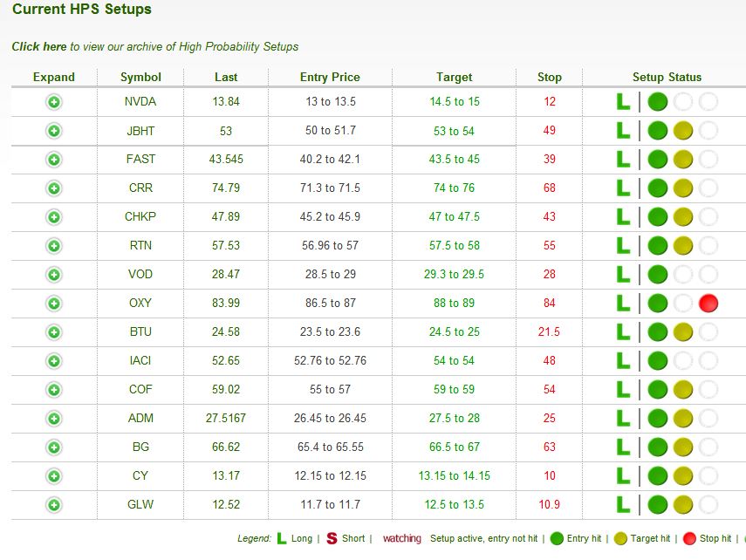Click the red stop hit indicator for OXY
Viewport: 746px width, 560px height.
[x=708, y=304]
